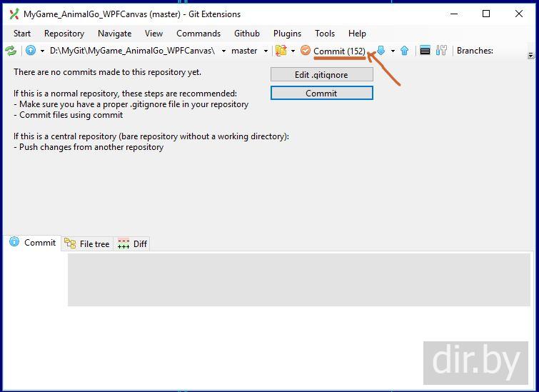539x392 pixels.
Task: Maximize the Git Extensions window
Action: pyautogui.click(x=486, y=14)
